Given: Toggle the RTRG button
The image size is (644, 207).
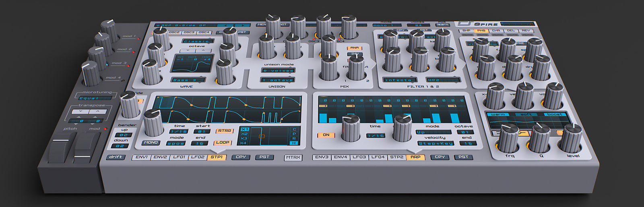Looking at the screenshot, I should coord(225,131).
